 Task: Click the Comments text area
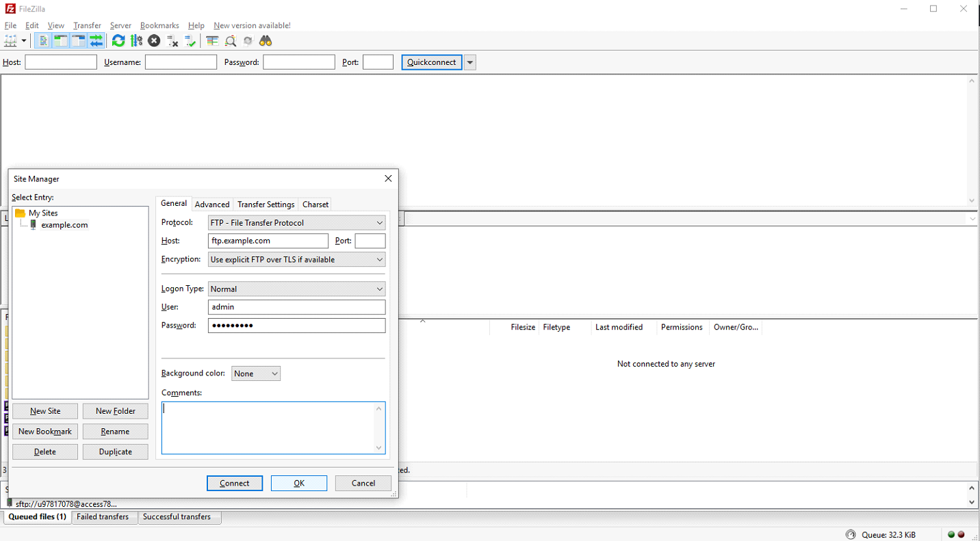[273, 427]
